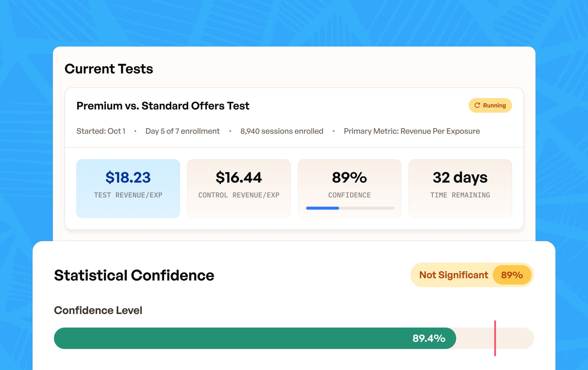Open the Premium vs. Standard Offers Test title
The image size is (588, 370).
[163, 106]
